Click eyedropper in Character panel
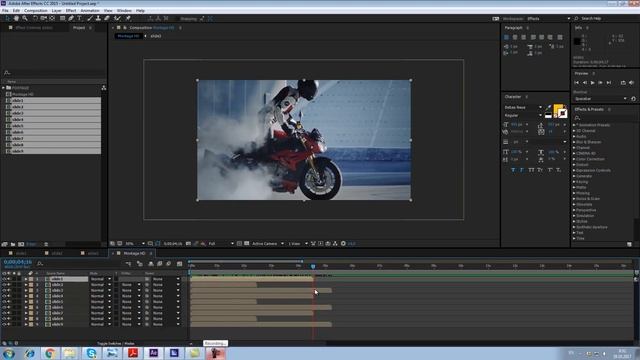This screenshot has width=640, height=360. coord(549,107)
